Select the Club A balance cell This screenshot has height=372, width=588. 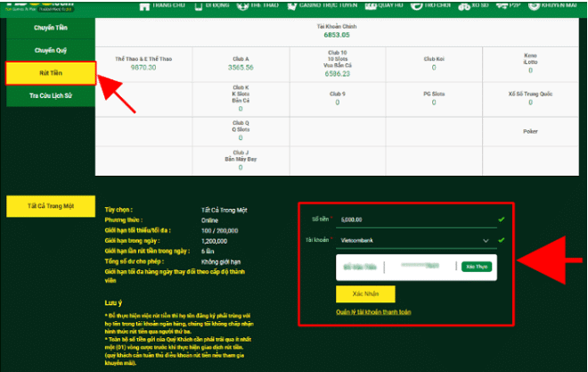(241, 62)
